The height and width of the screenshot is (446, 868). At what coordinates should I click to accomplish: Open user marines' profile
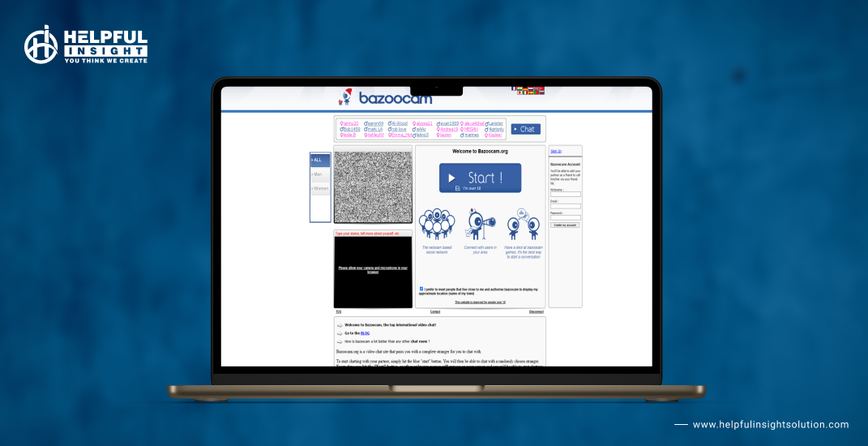point(472,135)
